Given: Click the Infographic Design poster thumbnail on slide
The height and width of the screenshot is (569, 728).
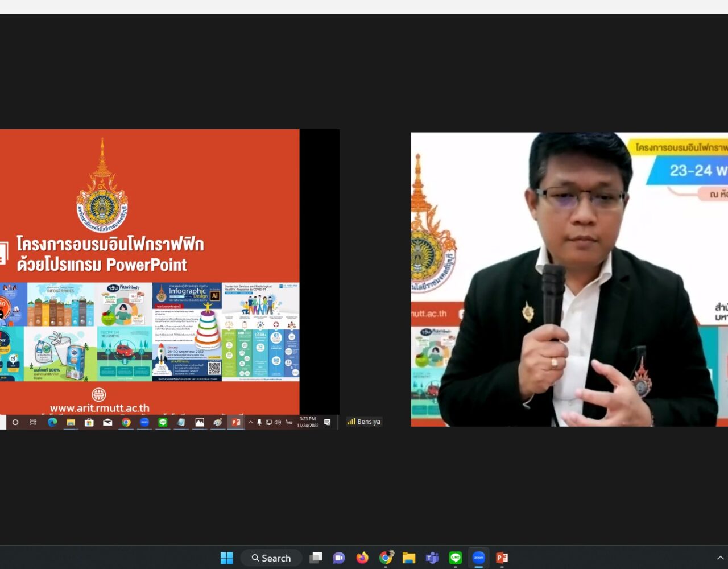Looking at the screenshot, I should tap(187, 332).
